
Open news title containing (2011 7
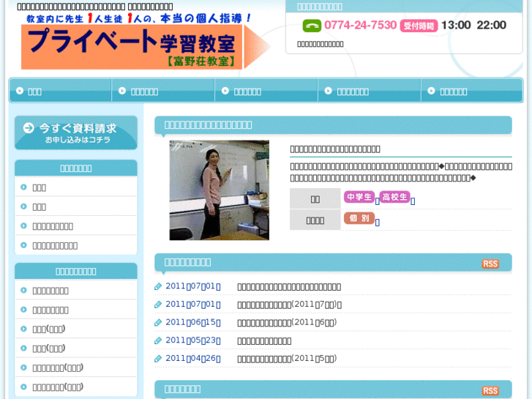(x=289, y=305)
